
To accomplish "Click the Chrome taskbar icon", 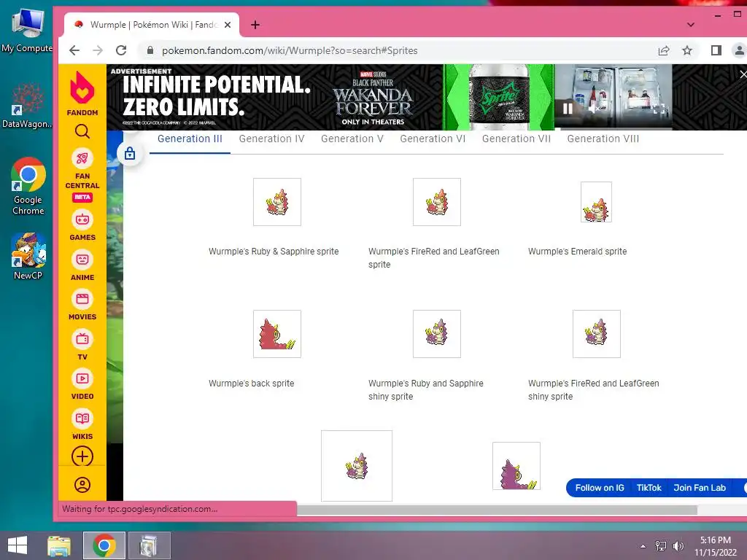I will click(104, 545).
